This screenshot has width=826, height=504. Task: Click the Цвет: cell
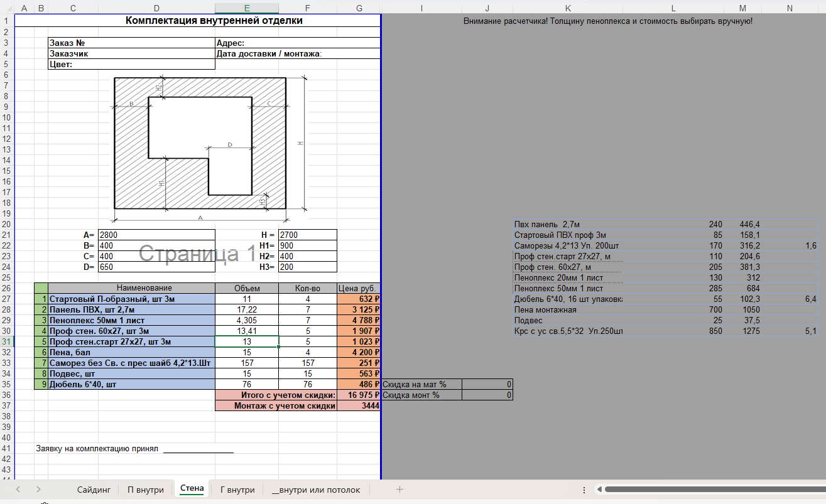point(131,64)
